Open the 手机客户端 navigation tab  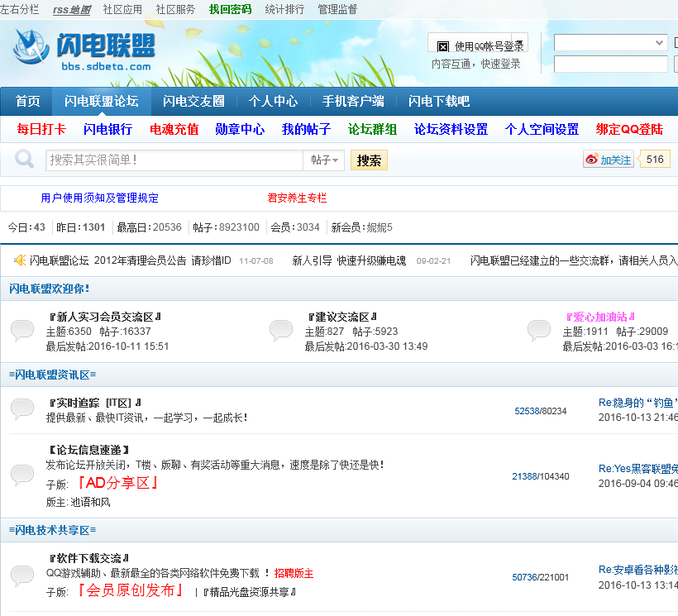(353, 101)
